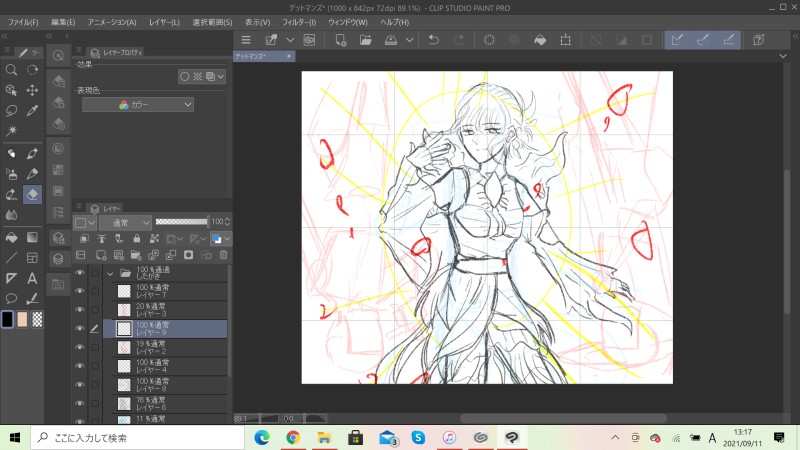Collapse the したがき layer folder

tap(109, 272)
